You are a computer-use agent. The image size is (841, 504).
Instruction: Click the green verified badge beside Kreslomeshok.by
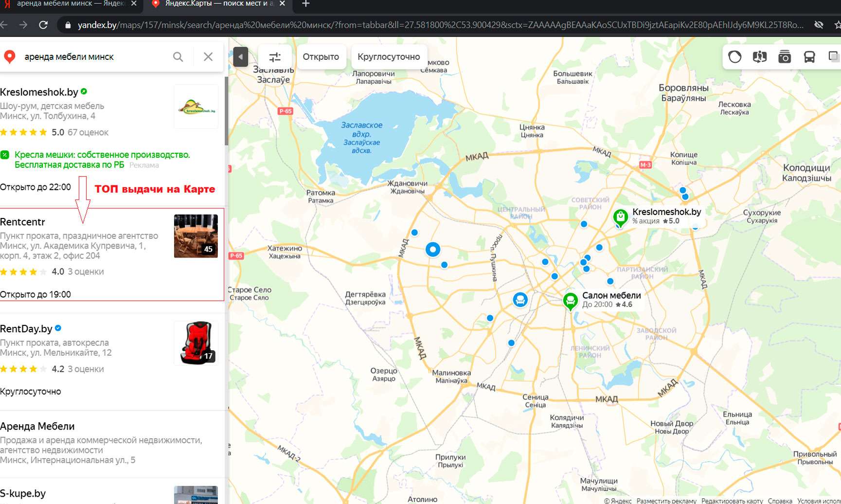[x=84, y=91]
